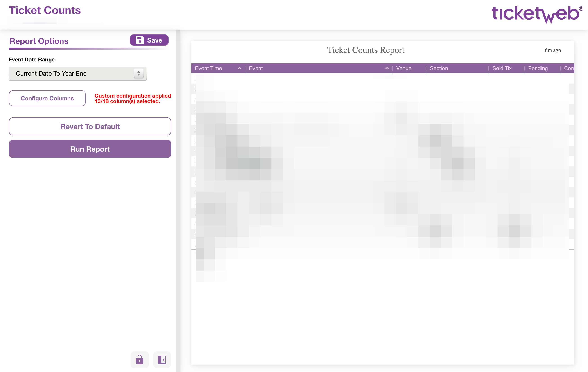Click Revert To Default
588x372 pixels.
[x=90, y=127]
